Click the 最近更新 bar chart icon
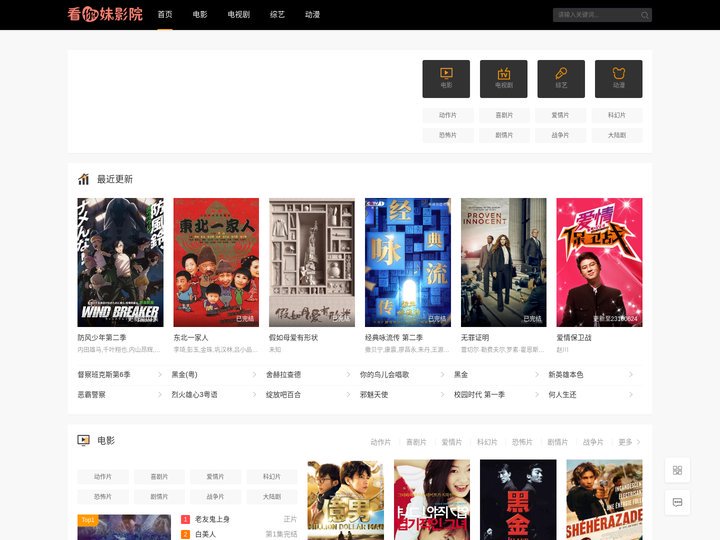This screenshot has height=540, width=720. tap(84, 179)
